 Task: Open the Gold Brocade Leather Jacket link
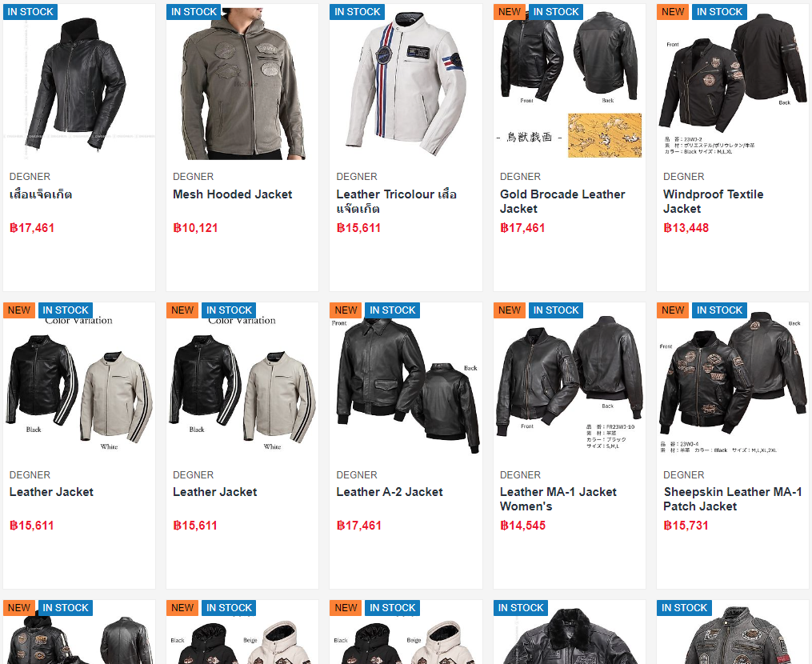point(562,202)
